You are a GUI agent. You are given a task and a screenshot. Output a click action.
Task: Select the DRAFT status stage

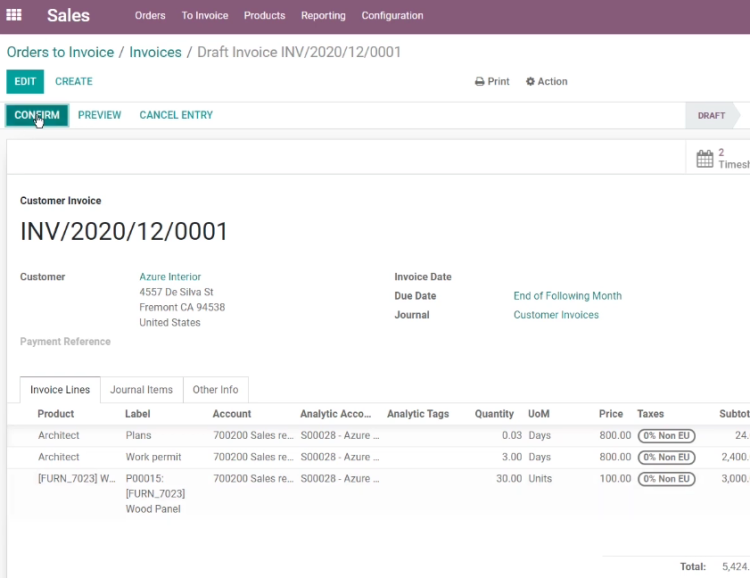pyautogui.click(x=711, y=115)
